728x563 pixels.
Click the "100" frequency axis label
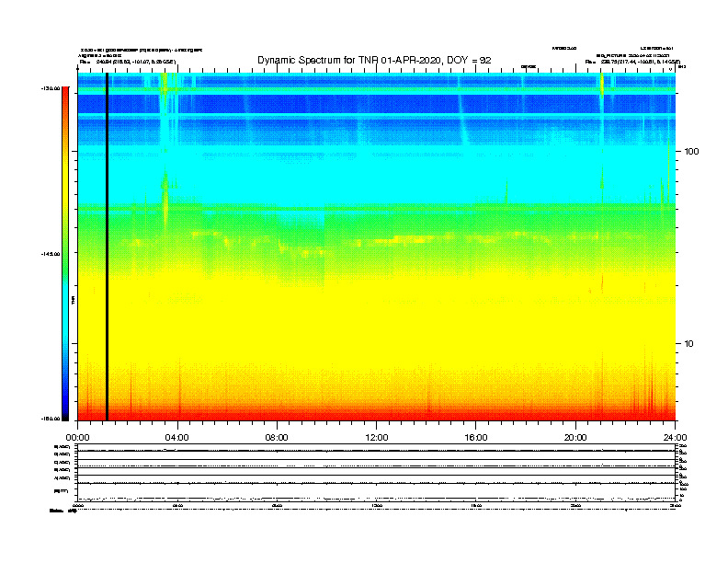(691, 152)
